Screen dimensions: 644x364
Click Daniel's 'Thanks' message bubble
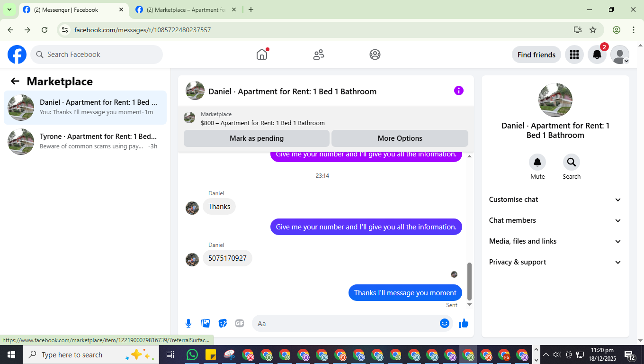[x=219, y=207]
